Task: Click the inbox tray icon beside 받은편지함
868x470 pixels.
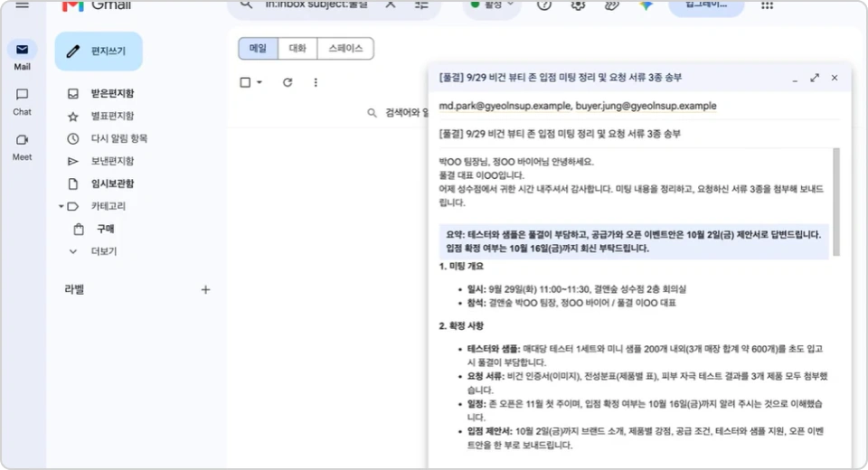Action: [73, 94]
